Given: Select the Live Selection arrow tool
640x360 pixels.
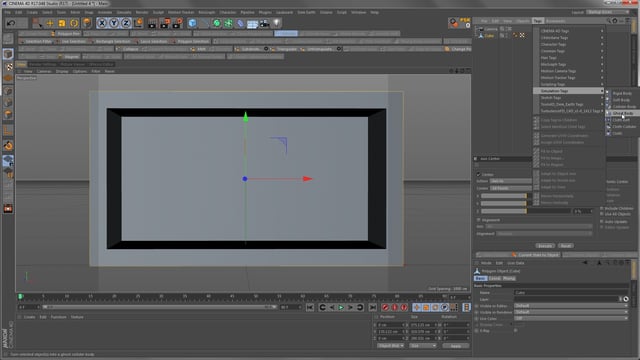Looking at the screenshot, I should [38, 23].
